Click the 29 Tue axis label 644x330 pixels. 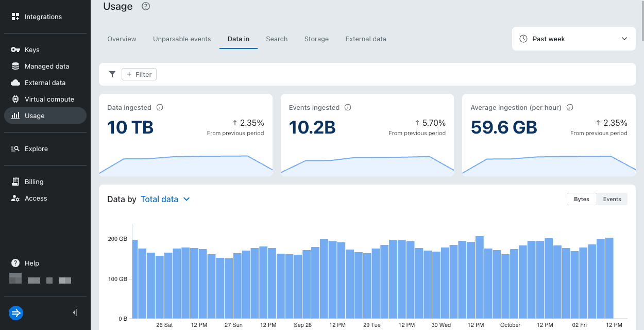click(372, 325)
